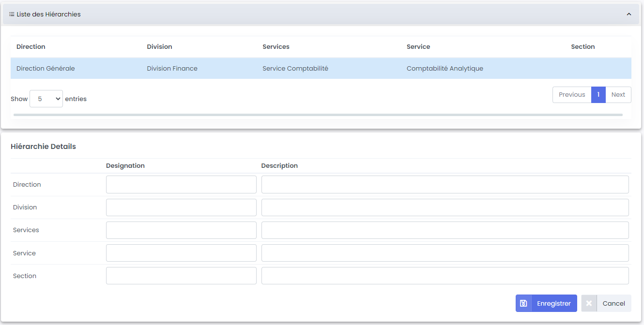Click the Cancel button label
Image resolution: width=644 pixels, height=325 pixels.
(613, 303)
